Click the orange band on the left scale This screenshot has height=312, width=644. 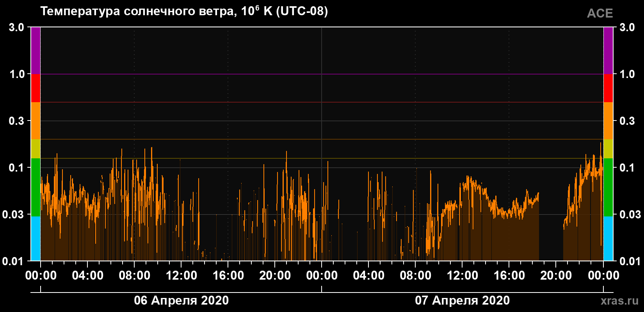[36, 121]
